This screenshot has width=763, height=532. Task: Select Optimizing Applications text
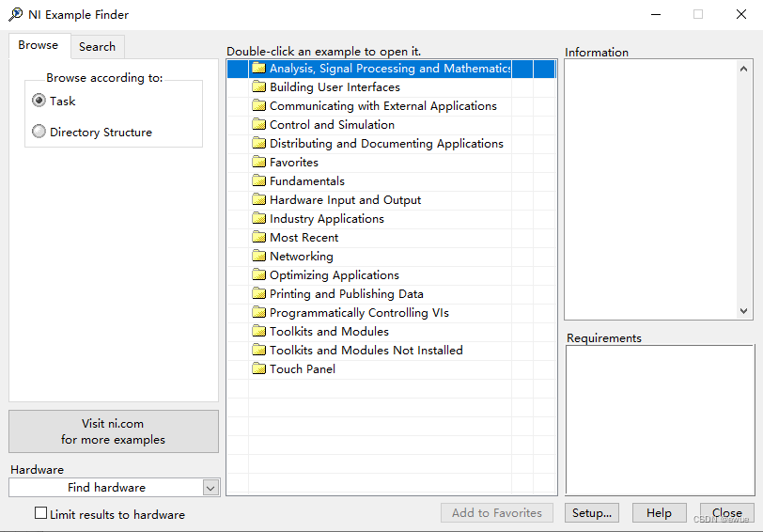(335, 275)
